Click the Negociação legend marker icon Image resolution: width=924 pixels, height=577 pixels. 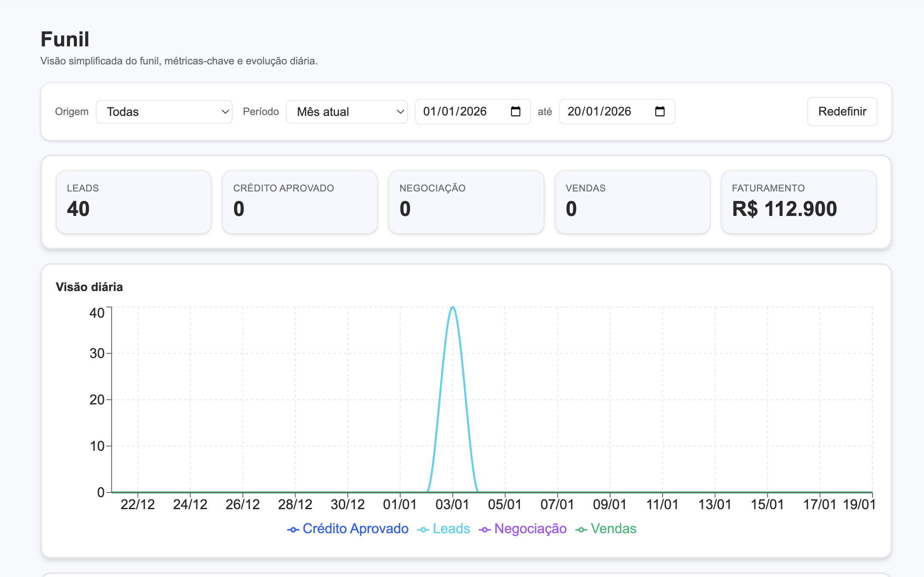(x=485, y=529)
